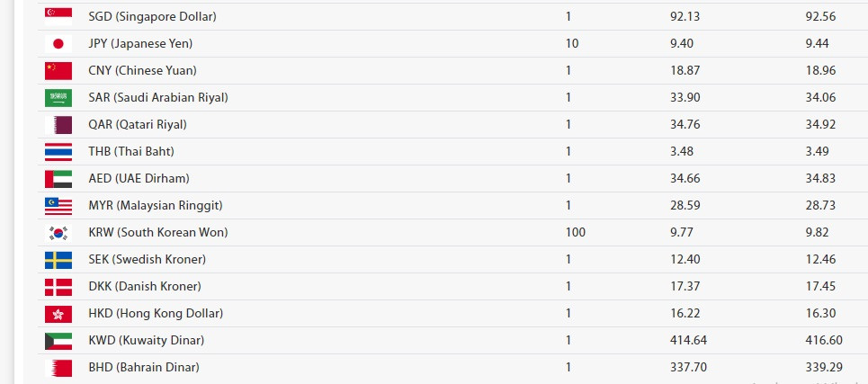Select the SGD (Singapore Dollar) row label
868x384 pixels.
[x=152, y=17]
